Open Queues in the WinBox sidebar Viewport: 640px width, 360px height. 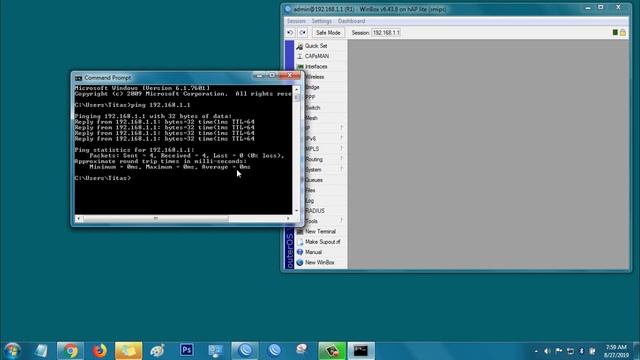click(x=314, y=180)
